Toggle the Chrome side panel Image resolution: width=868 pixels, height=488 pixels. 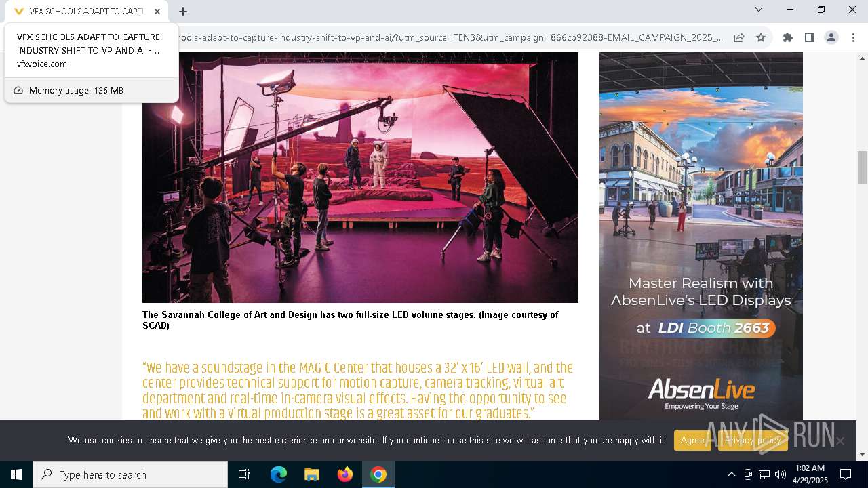point(810,37)
